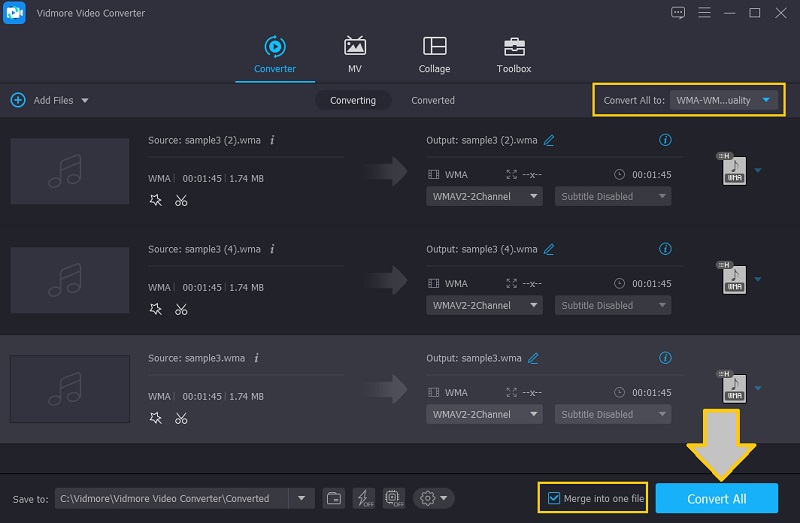The width and height of the screenshot is (800, 523).
Task: Open the MV tab
Action: pyautogui.click(x=354, y=54)
